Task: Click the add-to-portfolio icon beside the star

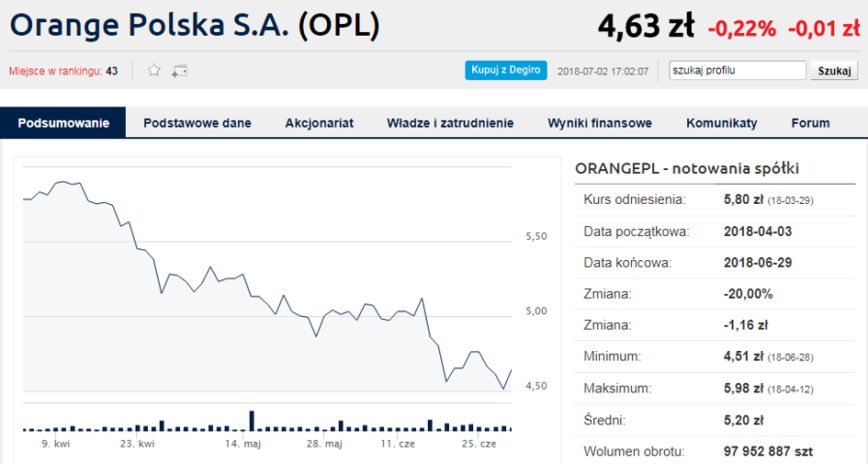Action: tap(180, 70)
